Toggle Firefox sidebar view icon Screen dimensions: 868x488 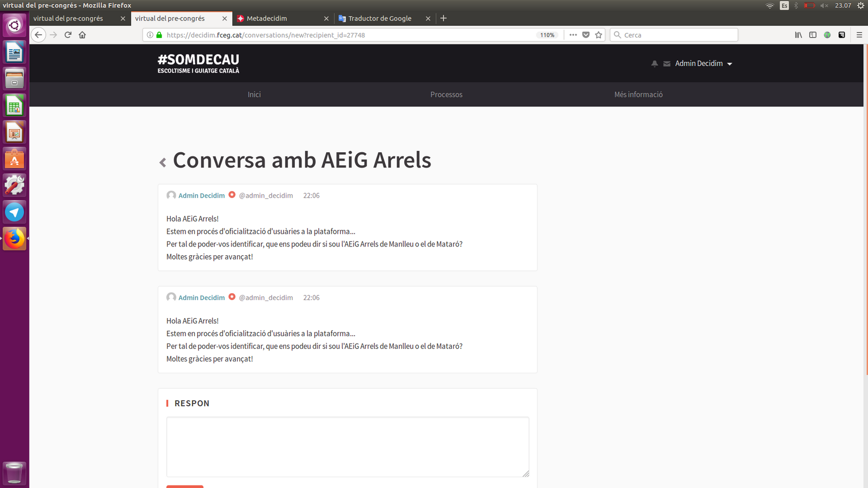point(813,35)
